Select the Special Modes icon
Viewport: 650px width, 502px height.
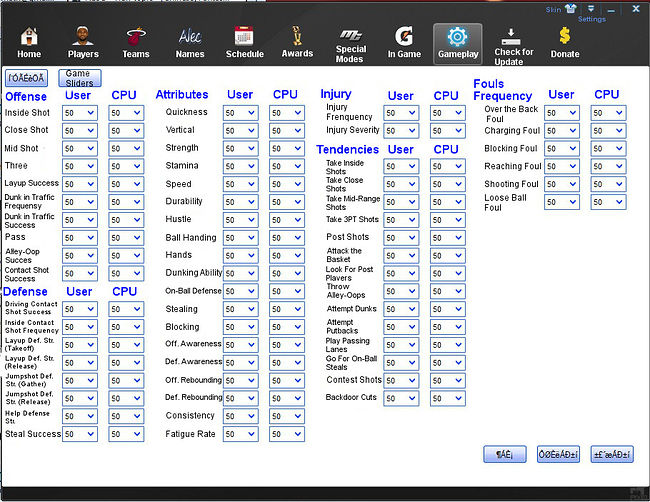click(351, 43)
